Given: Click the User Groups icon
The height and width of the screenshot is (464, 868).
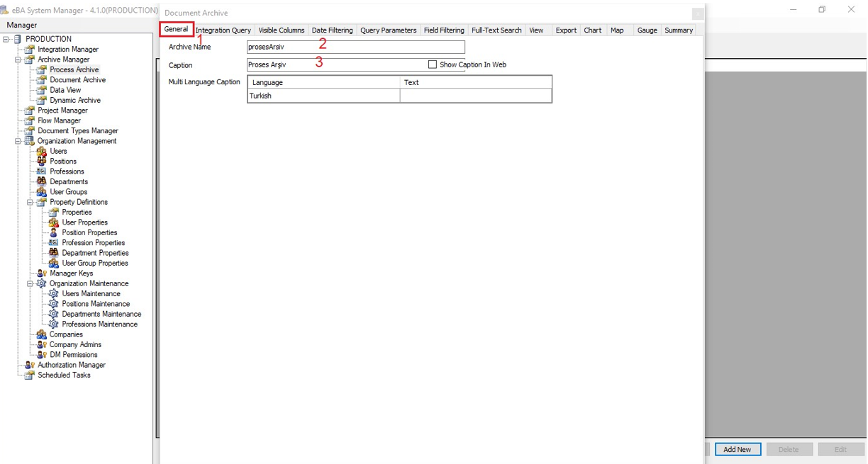Looking at the screenshot, I should pyautogui.click(x=42, y=192).
